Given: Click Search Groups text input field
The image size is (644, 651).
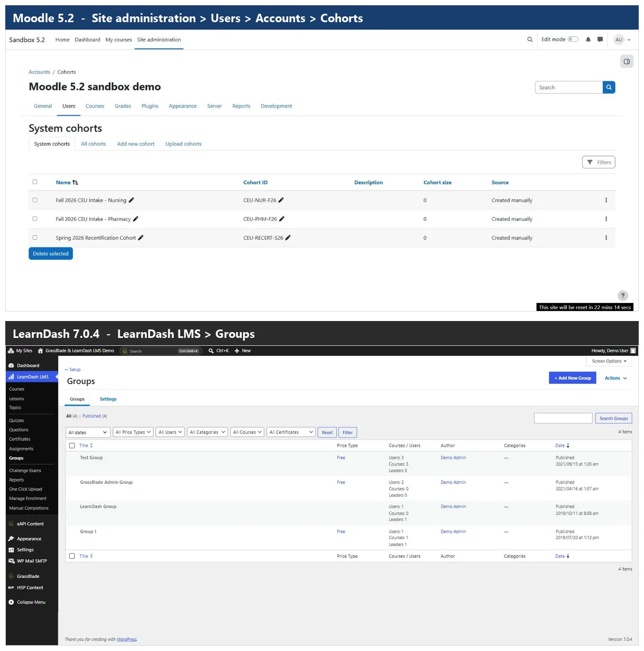Looking at the screenshot, I should tap(563, 419).
